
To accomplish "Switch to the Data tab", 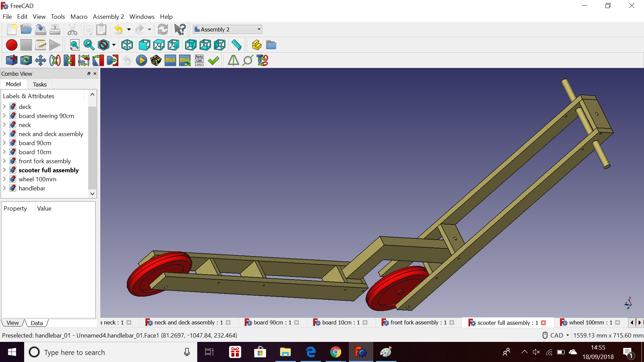I will pos(36,323).
